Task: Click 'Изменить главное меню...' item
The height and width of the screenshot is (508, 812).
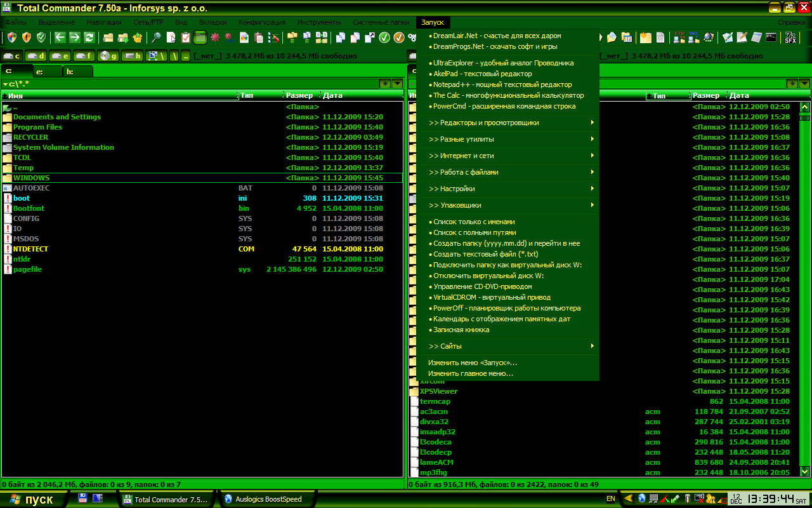Action: coord(470,373)
